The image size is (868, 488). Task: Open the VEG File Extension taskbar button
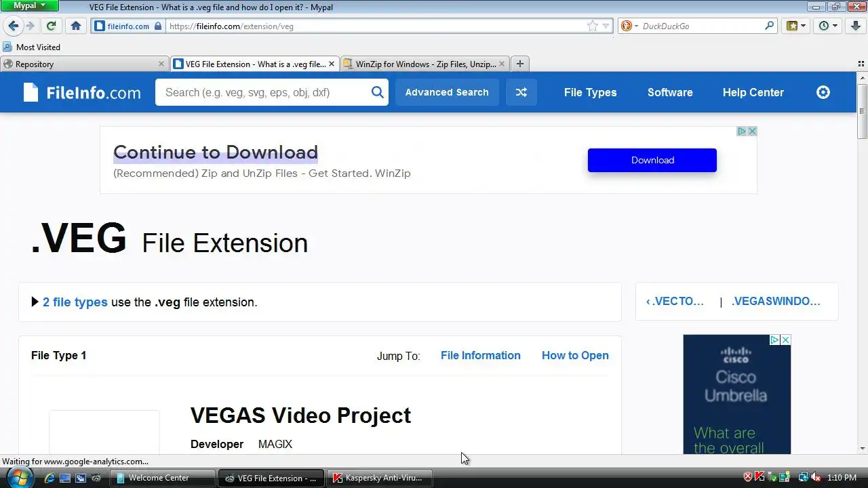(272, 478)
